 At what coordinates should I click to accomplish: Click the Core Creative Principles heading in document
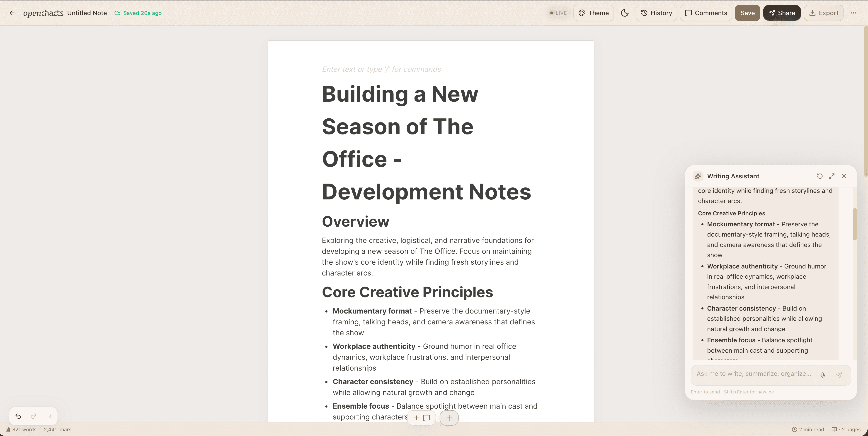[x=407, y=292]
